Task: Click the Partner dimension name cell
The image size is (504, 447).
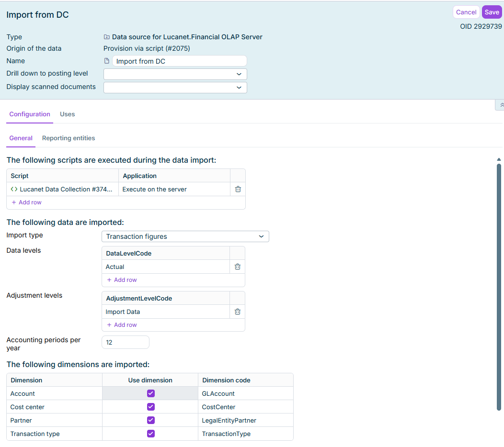Action: click(x=54, y=420)
